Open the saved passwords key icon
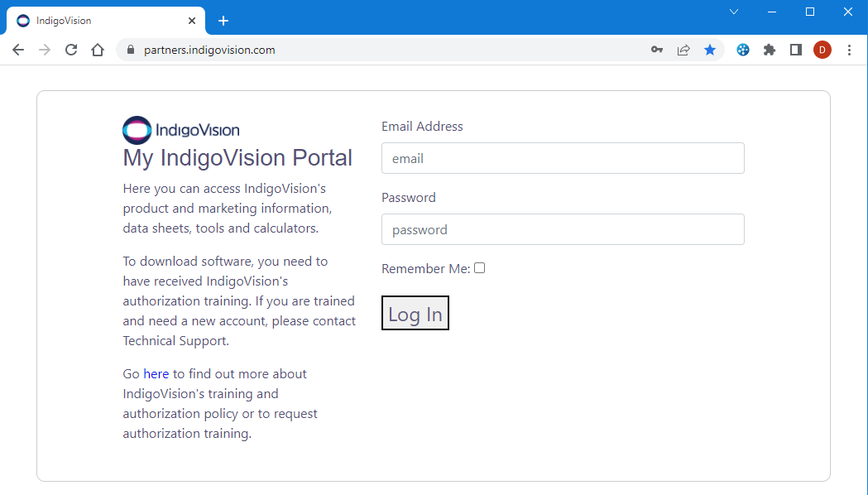This screenshot has height=495, width=868. pyautogui.click(x=657, y=50)
